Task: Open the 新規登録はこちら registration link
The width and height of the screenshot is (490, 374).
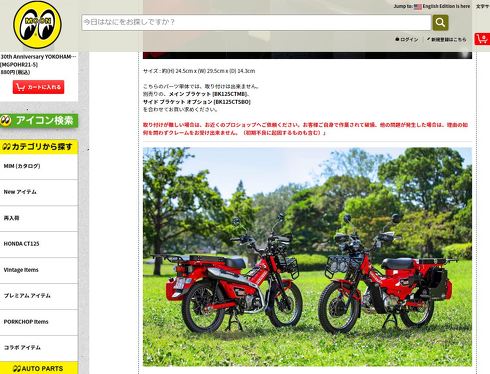Action: (447, 39)
